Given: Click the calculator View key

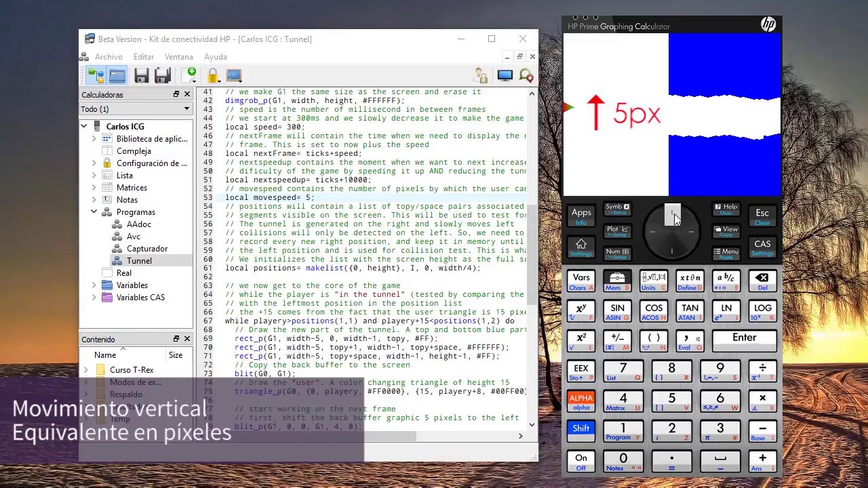Looking at the screenshot, I should tap(726, 231).
